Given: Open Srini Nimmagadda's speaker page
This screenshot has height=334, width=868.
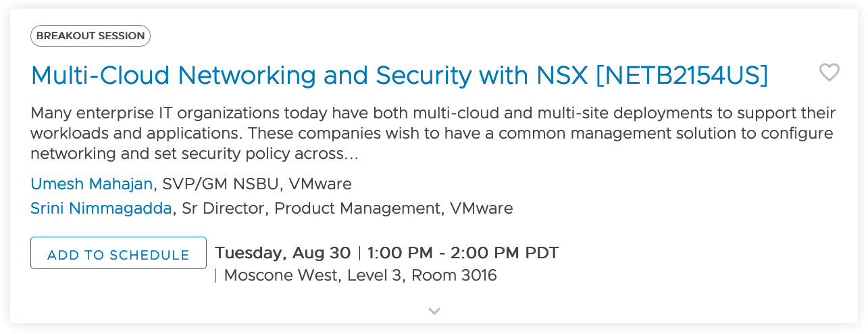Looking at the screenshot, I should coord(101,208).
